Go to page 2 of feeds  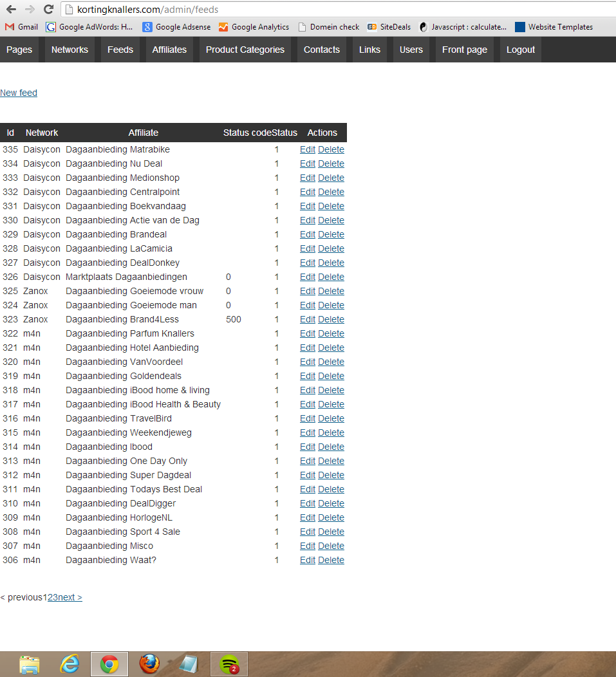[50, 598]
